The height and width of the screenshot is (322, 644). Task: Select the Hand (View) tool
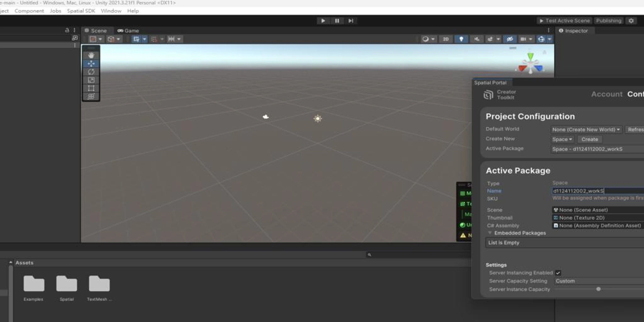tap(91, 55)
